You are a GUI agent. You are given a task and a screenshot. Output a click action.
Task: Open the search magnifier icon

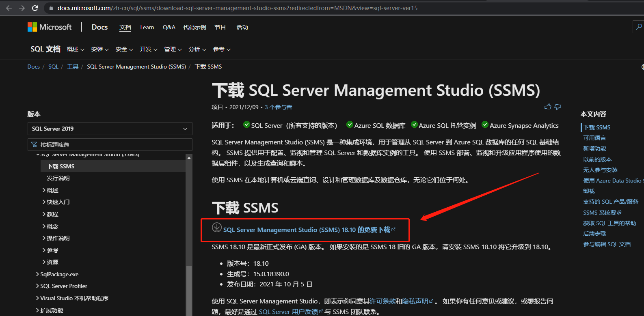639,27
